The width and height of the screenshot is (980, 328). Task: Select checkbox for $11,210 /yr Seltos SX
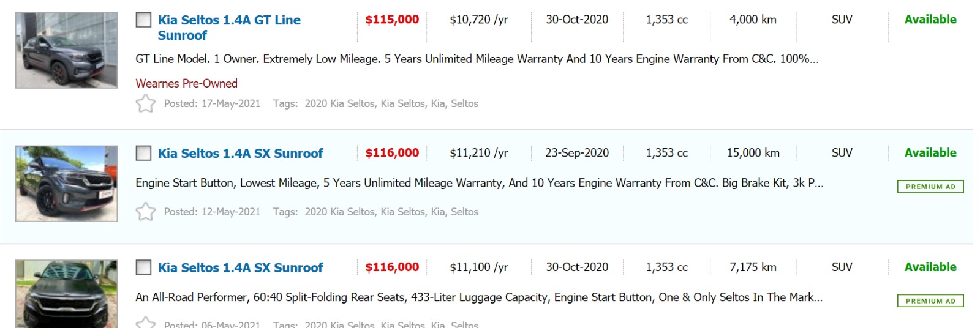(x=143, y=153)
